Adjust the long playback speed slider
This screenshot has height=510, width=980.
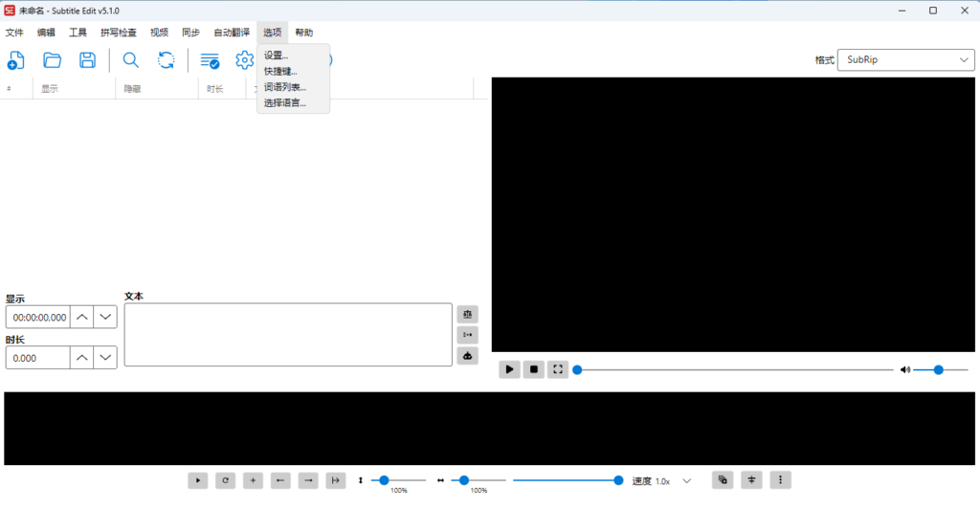[x=568, y=480]
